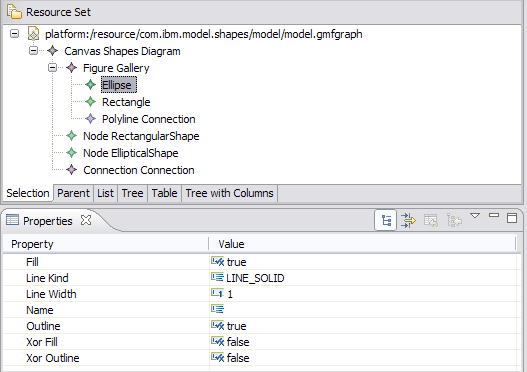Click the Fill property name
The image size is (527, 372).
tap(32, 262)
